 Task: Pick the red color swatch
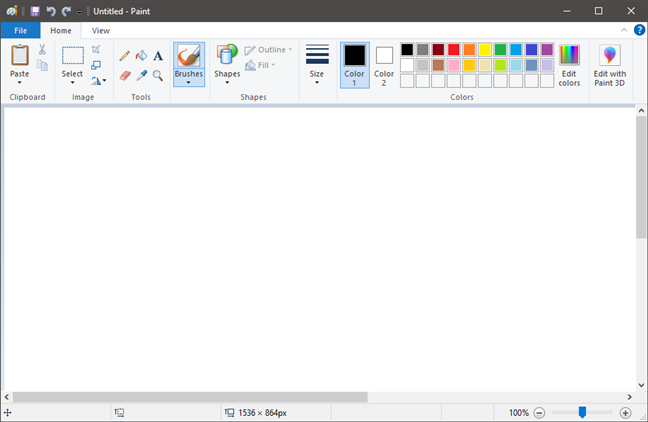[454, 49]
